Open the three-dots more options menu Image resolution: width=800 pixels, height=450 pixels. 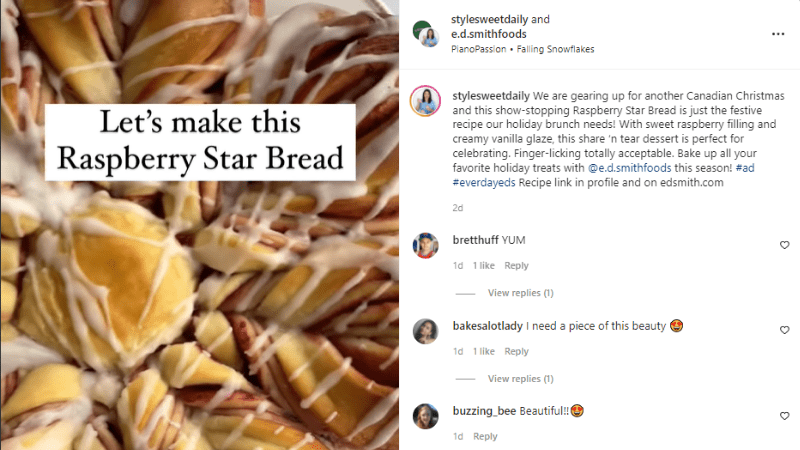point(778,33)
